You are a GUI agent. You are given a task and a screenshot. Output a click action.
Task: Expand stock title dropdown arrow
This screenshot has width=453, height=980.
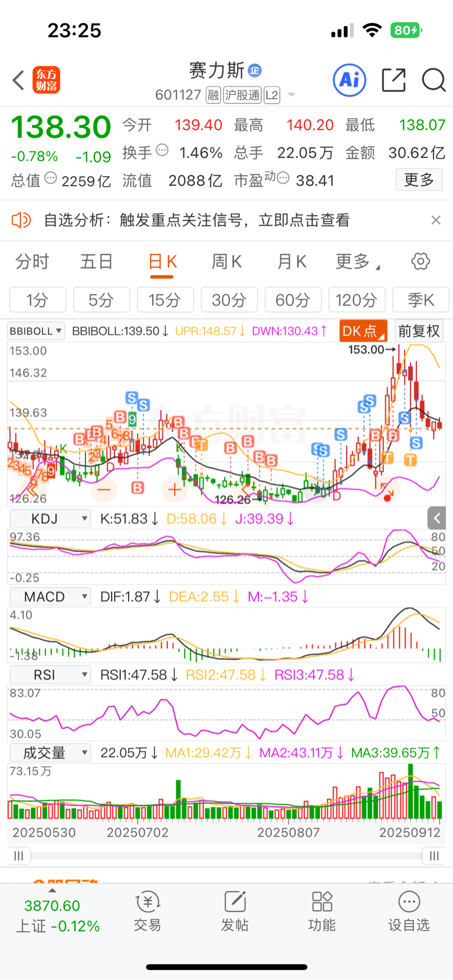point(291,95)
